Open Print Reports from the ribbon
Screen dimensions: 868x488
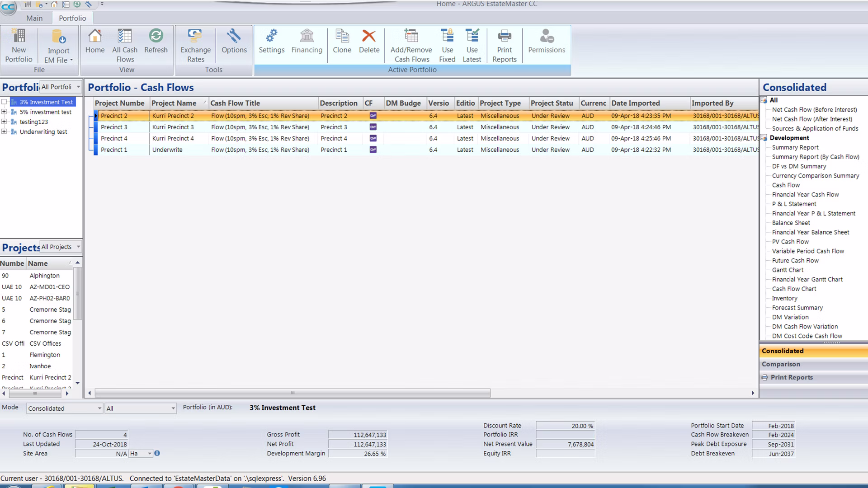504,45
